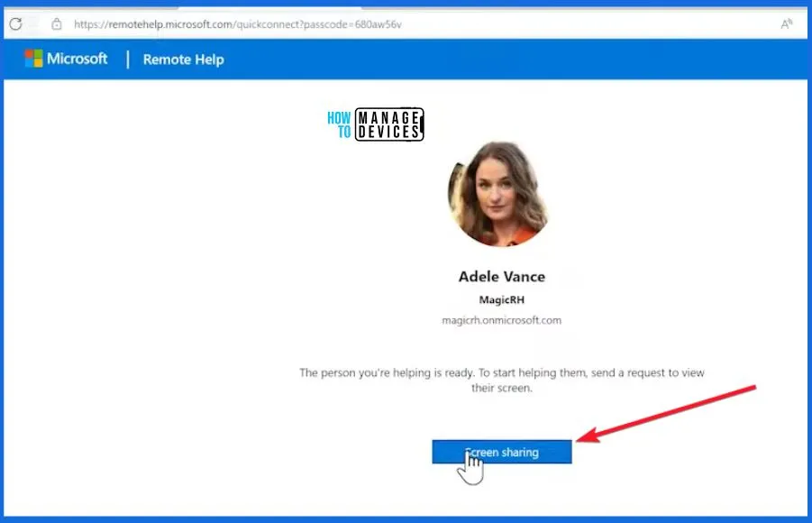812x523 pixels.
Task: Click the Read aloud icon in address bar
Action: coord(786,23)
